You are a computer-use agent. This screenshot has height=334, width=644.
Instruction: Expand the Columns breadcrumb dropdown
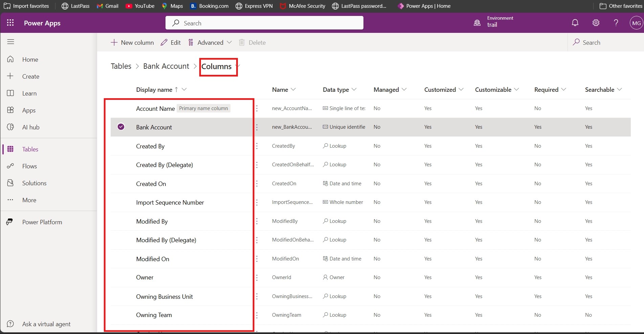238,66
